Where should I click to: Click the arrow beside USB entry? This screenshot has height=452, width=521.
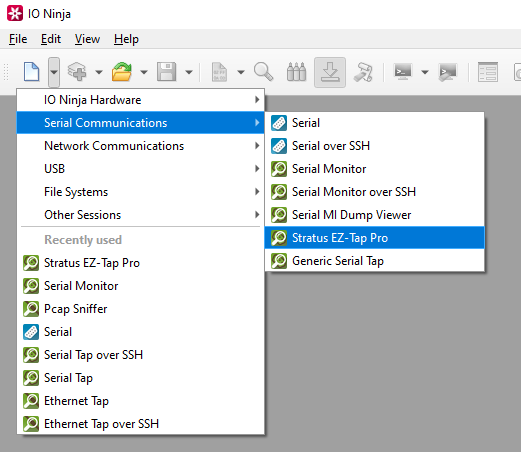pos(257,169)
